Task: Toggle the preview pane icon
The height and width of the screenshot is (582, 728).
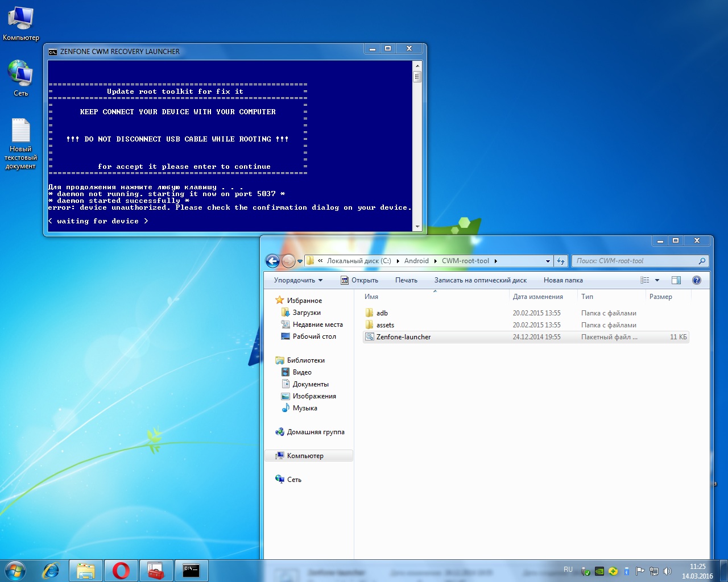Action: tap(676, 280)
